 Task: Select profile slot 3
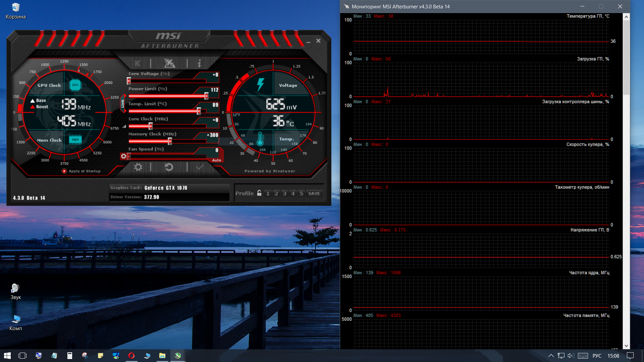pos(284,193)
